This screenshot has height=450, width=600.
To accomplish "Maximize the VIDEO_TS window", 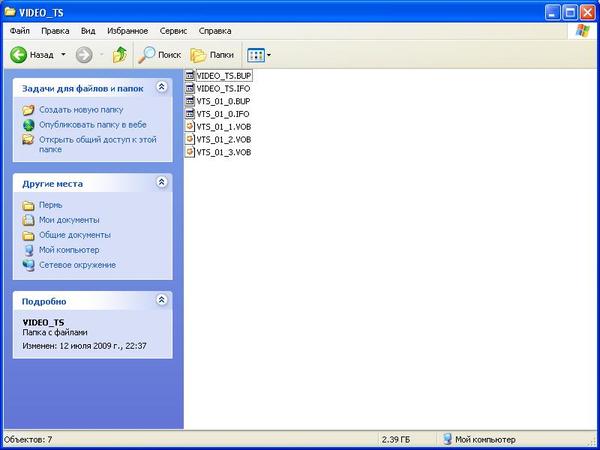I will click(570, 13).
